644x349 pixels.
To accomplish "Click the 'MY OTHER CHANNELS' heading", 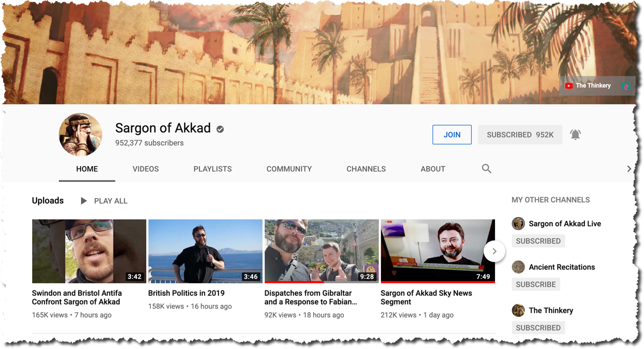I will coord(551,200).
